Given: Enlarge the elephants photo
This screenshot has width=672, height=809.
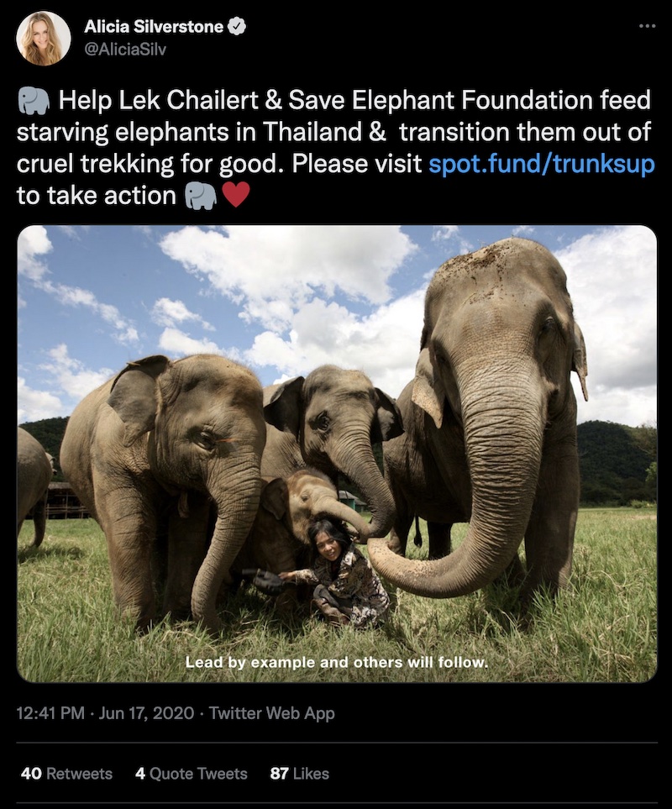Looking at the screenshot, I should tap(338, 454).
